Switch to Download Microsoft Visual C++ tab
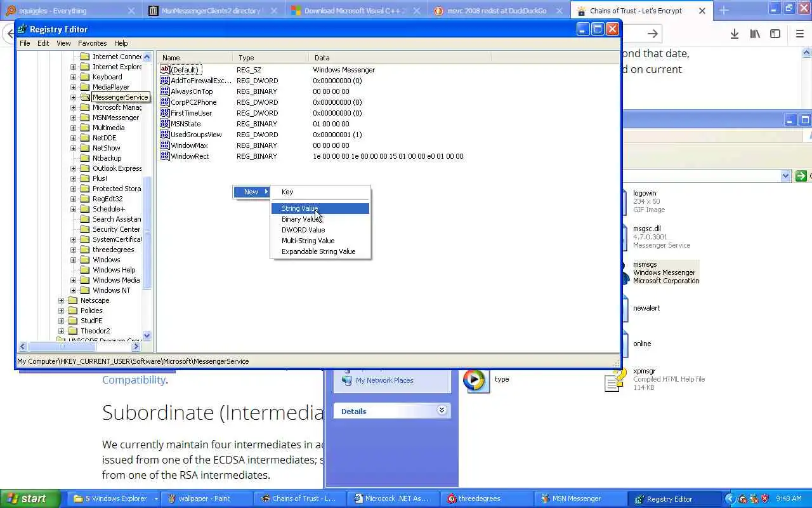The width and height of the screenshot is (812, 508). tap(357, 11)
